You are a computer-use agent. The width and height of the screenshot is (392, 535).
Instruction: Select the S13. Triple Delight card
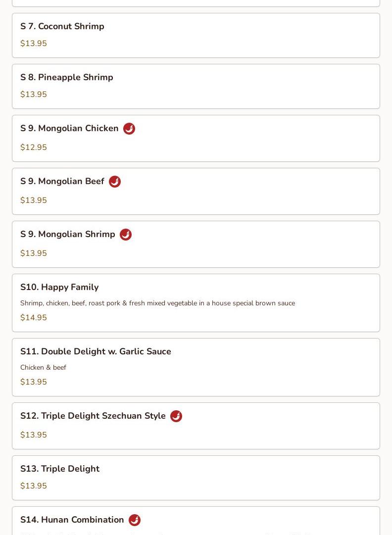pos(196,478)
